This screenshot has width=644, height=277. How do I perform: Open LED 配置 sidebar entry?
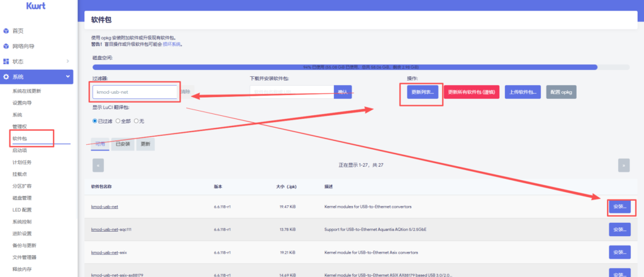click(22, 210)
